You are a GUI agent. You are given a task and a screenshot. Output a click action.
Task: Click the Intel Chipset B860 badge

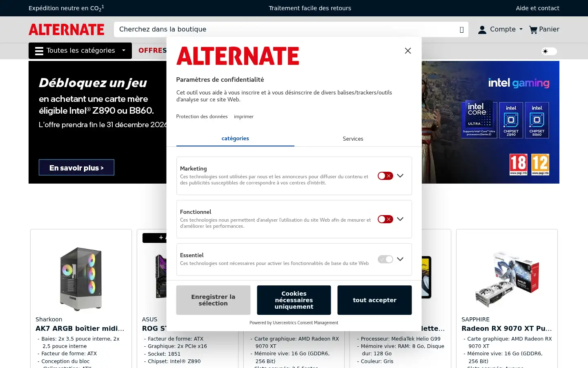tap(537, 120)
